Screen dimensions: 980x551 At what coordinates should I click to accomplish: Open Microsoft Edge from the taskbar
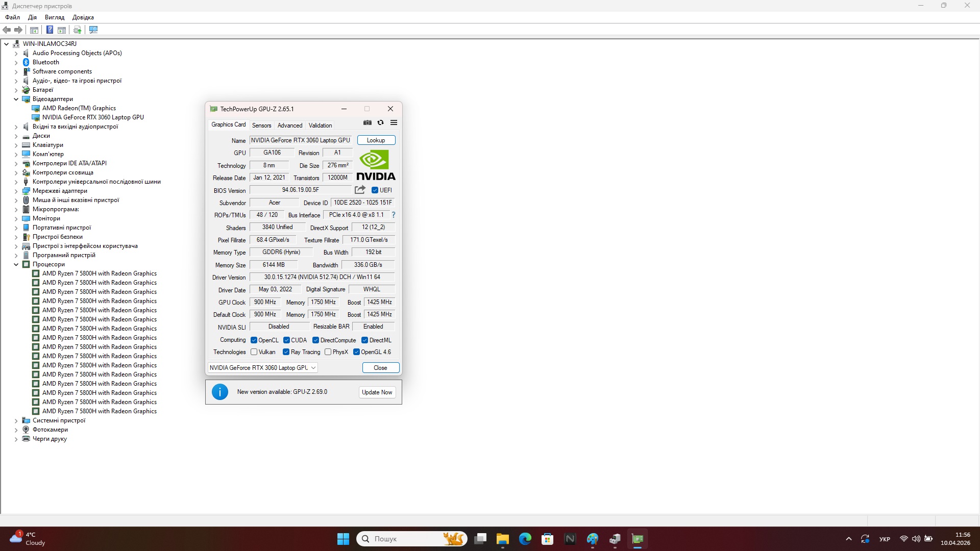click(x=525, y=539)
